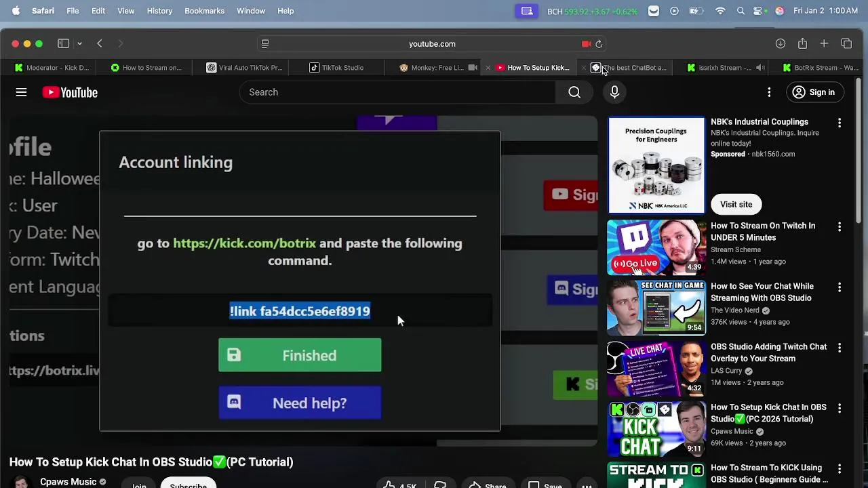Screen dimensions: 868x488
Task: Switch to the Monkey: Free Li tab
Action: [432, 68]
